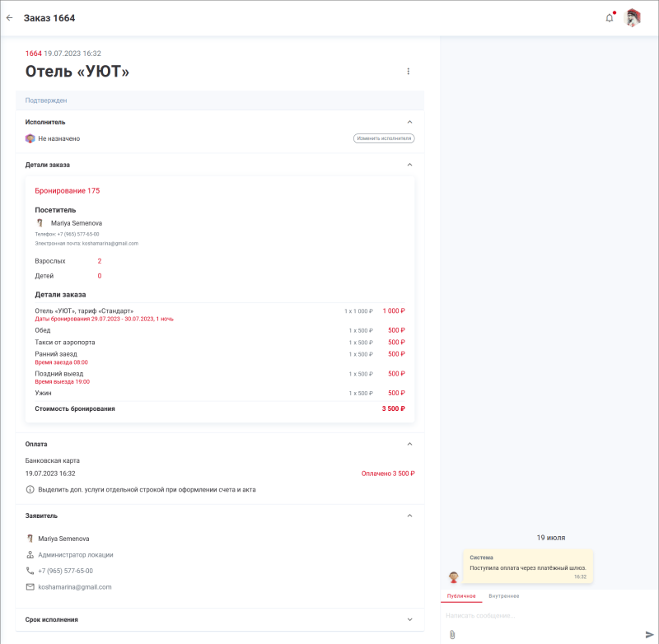
Task: Switch to the Внутреннее chat tab
Action: pos(506,595)
